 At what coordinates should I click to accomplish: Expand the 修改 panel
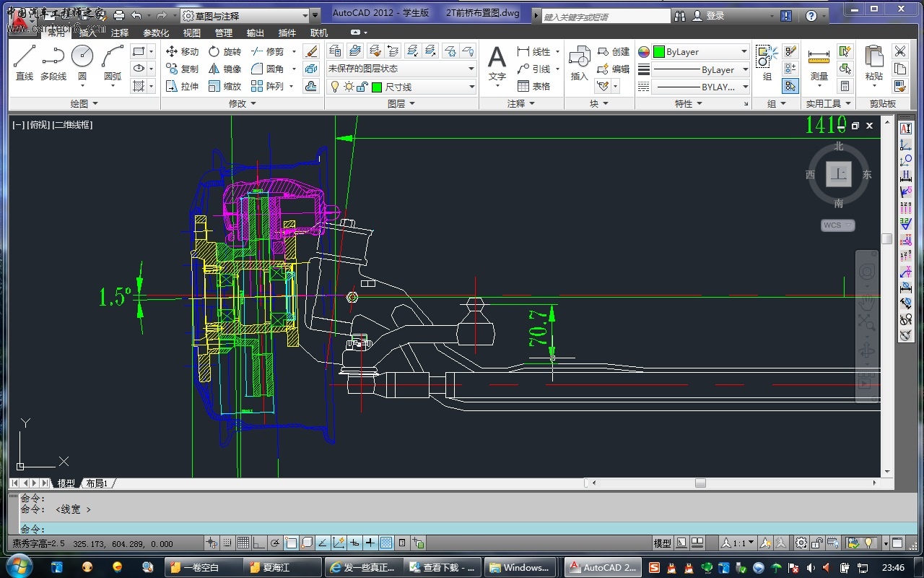243,103
